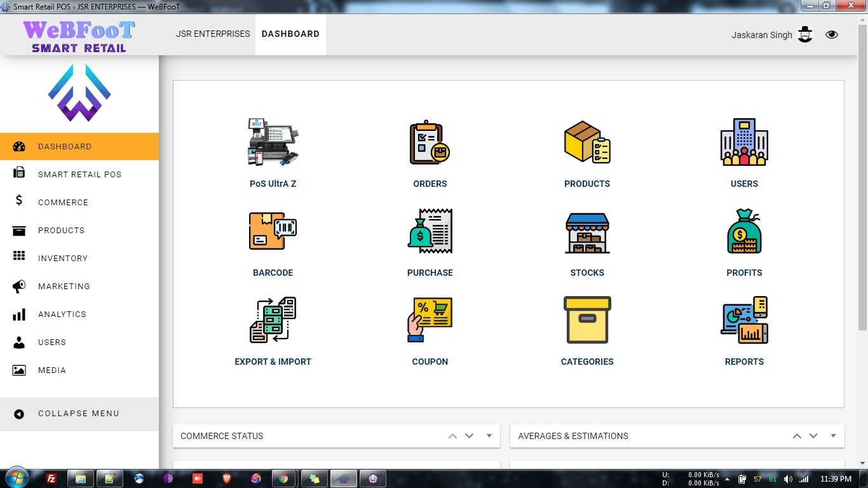Viewport: 868px width, 488px height.
Task: Move Commerce Status panel up
Action: click(452, 436)
